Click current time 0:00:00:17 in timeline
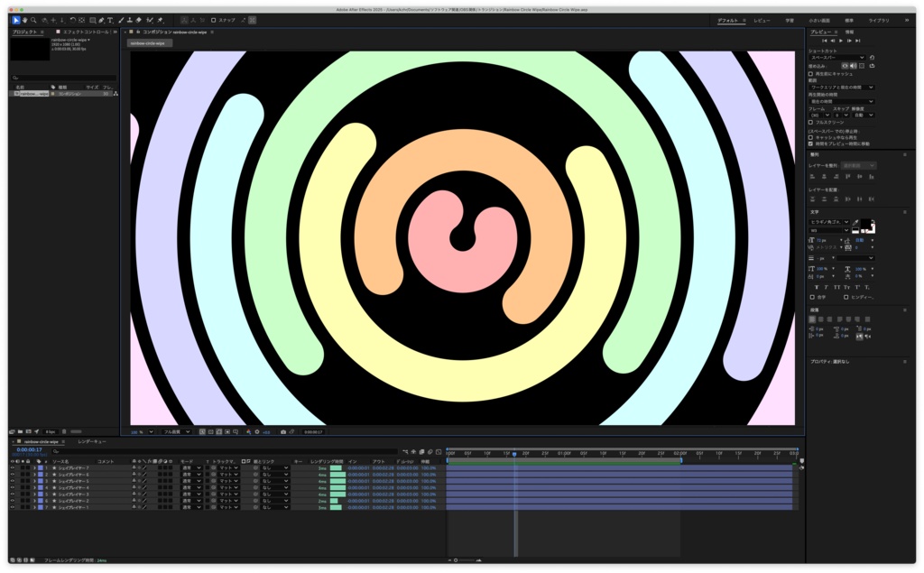 29,449
